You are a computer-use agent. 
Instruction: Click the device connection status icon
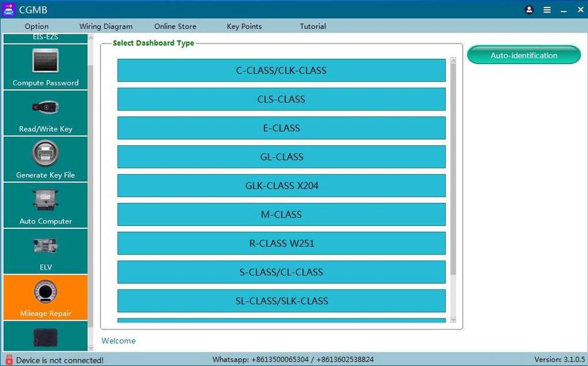click(x=9, y=360)
